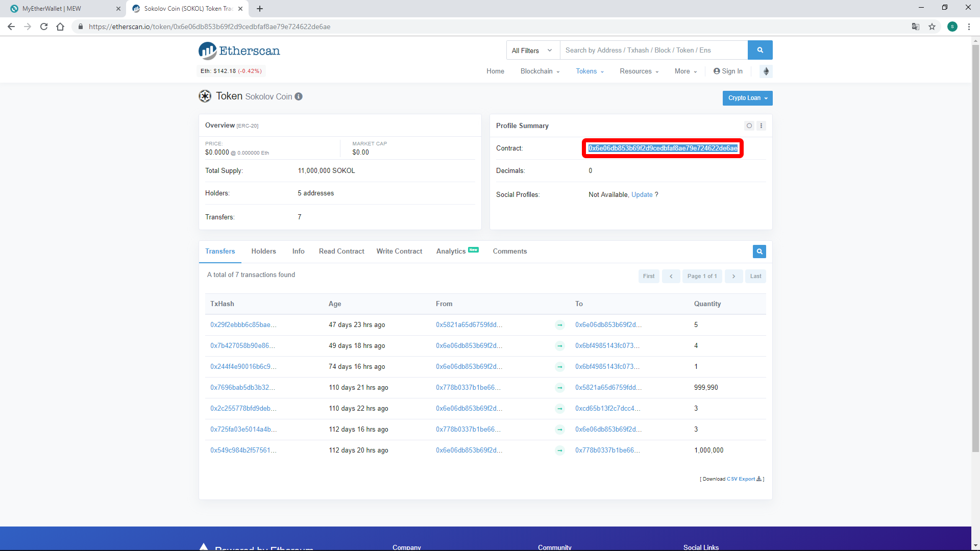Switch to the Holders tab
The width and height of the screenshot is (980, 551).
pos(263,252)
